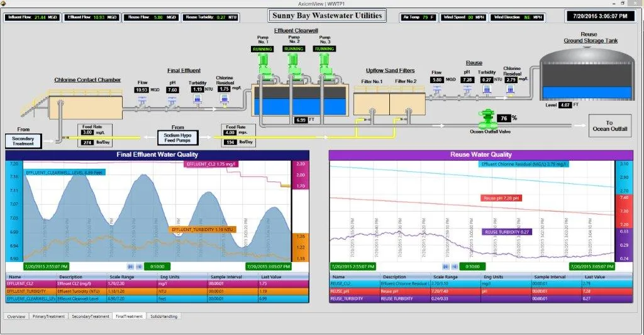Select the Reuse Turbidity sensor icon
This screenshot has height=335, width=644.
[487, 91]
